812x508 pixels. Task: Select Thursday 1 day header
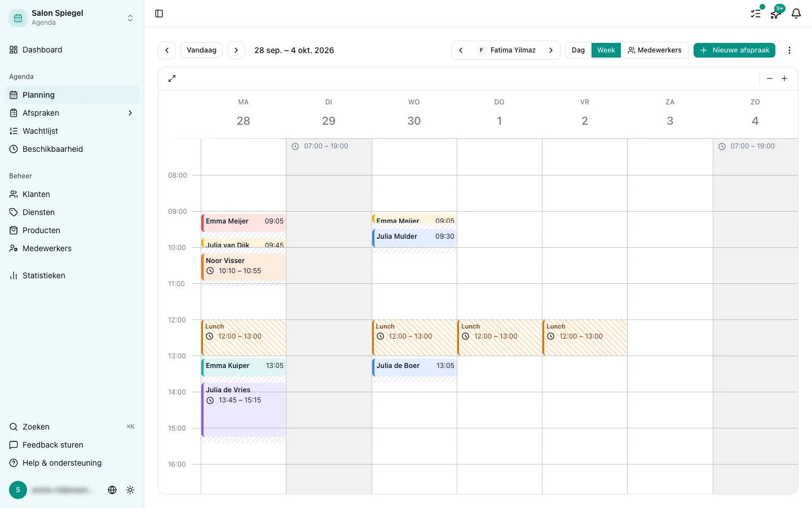tap(500, 113)
